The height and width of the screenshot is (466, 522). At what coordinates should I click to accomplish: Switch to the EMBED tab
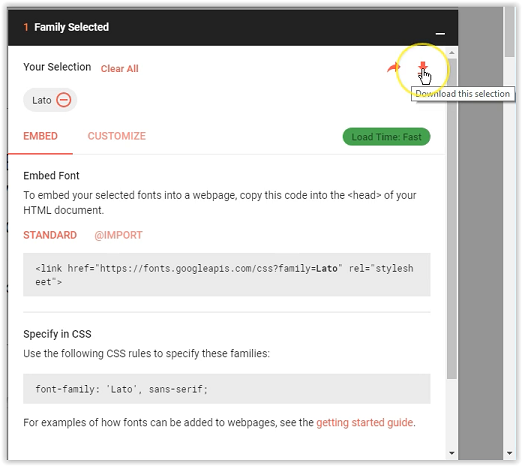(40, 136)
